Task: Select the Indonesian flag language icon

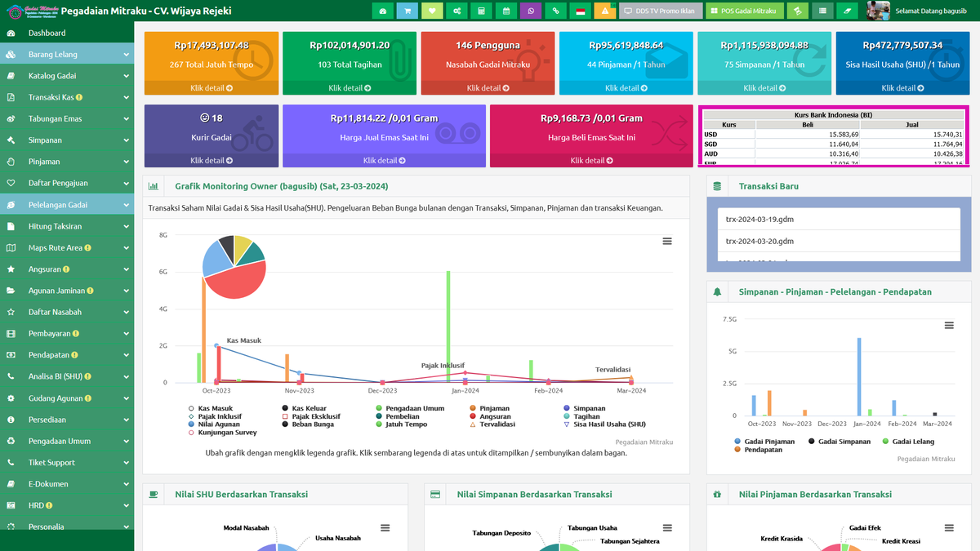Action: (581, 11)
